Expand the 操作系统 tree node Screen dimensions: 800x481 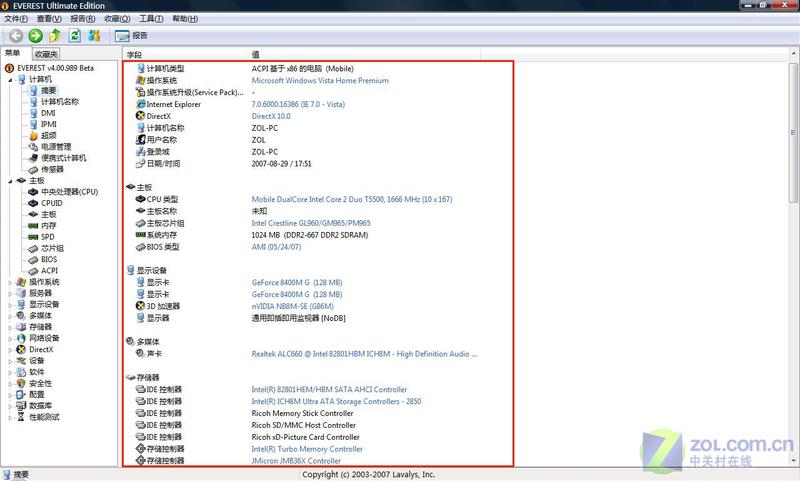(10, 282)
